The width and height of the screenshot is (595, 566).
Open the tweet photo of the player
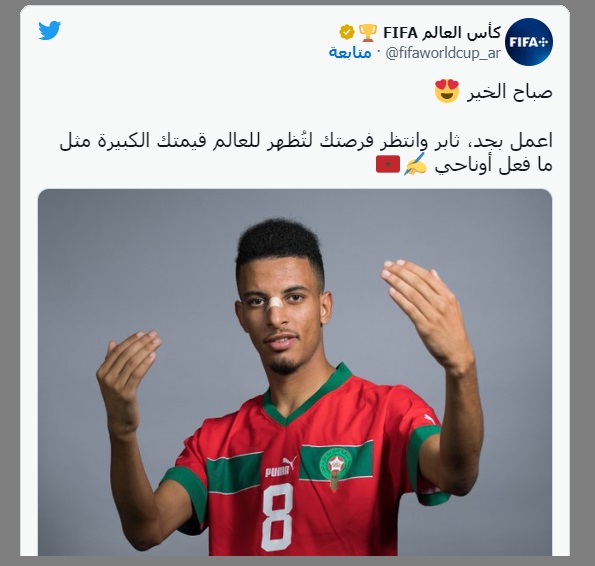pyautogui.click(x=295, y=372)
